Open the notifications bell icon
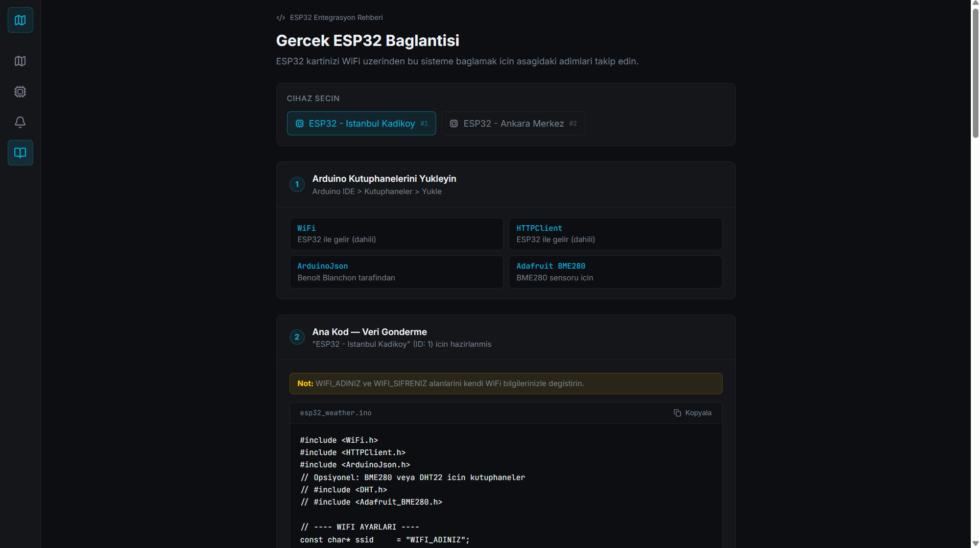The image size is (980, 548). tap(20, 122)
